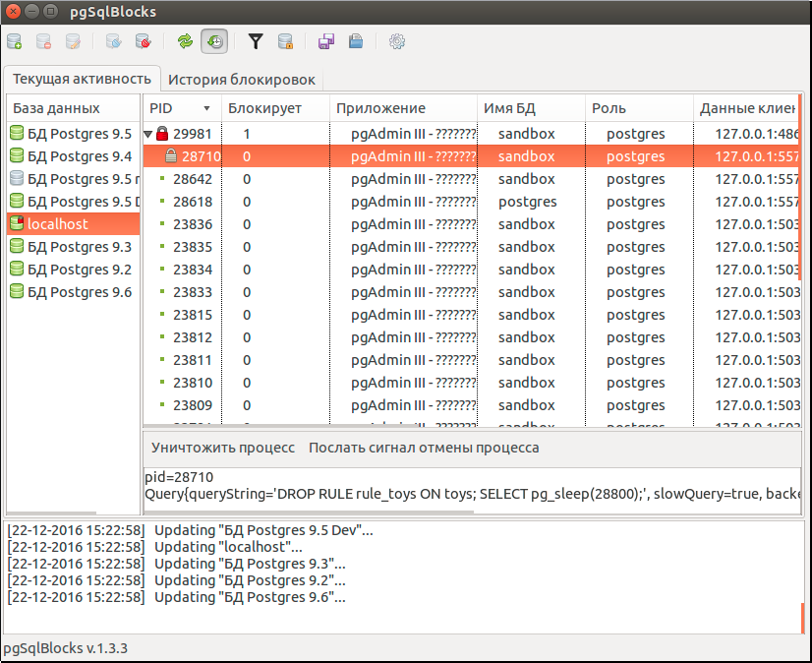Select БД Postgres 9.3 in database list
This screenshot has width=812, height=663.
(x=74, y=247)
